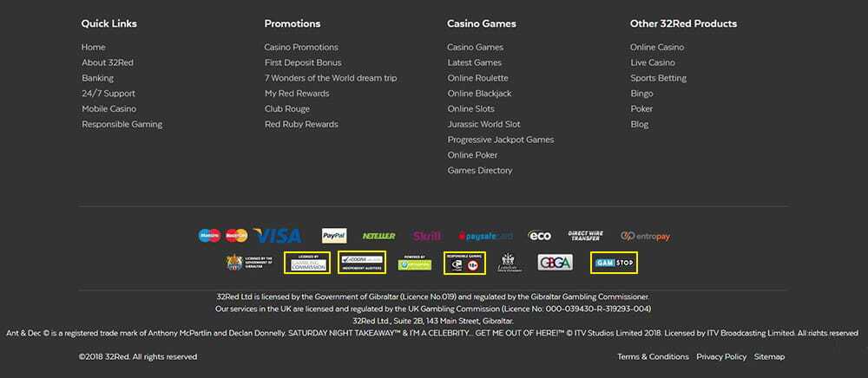This screenshot has height=378, width=868.
Task: Open the Privacy Policy link
Action: (x=721, y=356)
